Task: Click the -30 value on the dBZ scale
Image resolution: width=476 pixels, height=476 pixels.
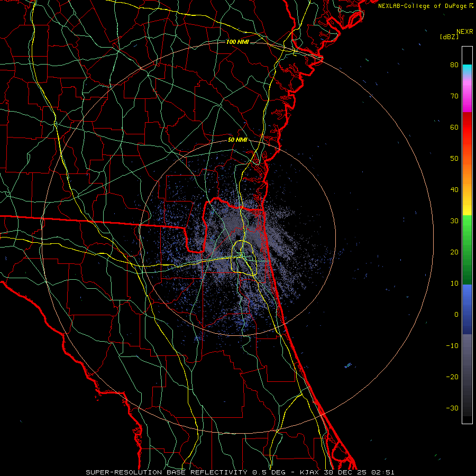Action: pos(452,408)
